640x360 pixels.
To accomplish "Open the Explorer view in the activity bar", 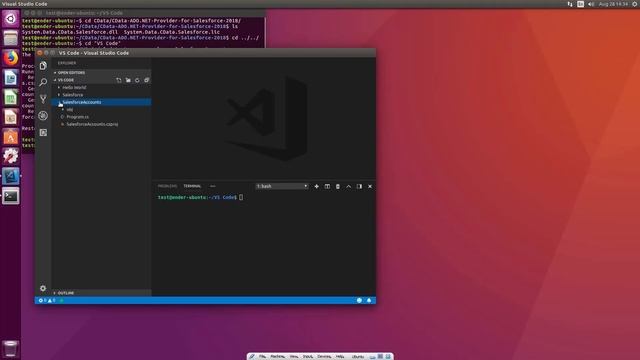I will tap(43, 66).
